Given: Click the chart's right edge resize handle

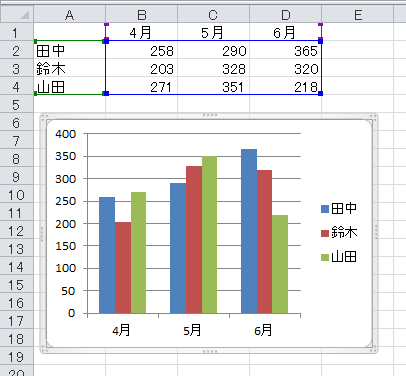Looking at the screenshot, I should (376, 232).
